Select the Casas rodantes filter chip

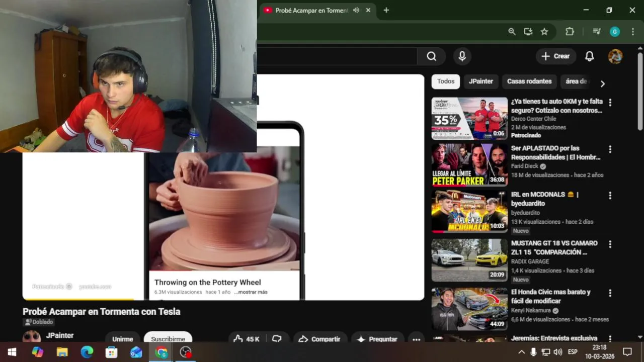pos(529,81)
